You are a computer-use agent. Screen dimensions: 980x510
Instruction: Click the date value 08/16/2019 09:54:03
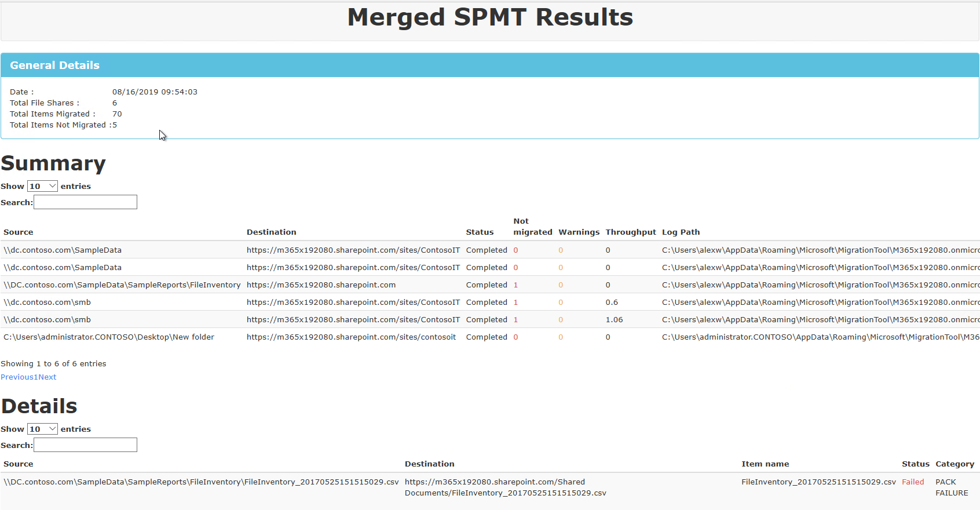pos(155,92)
